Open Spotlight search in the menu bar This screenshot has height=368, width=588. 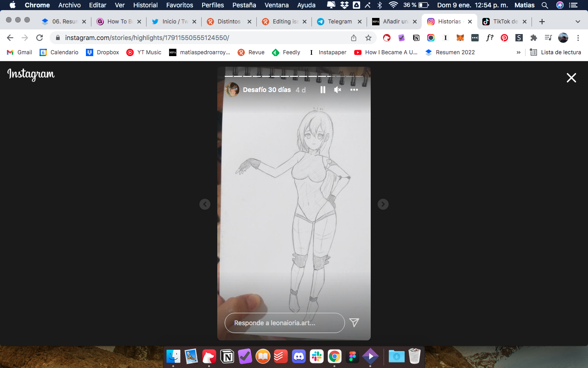click(545, 5)
